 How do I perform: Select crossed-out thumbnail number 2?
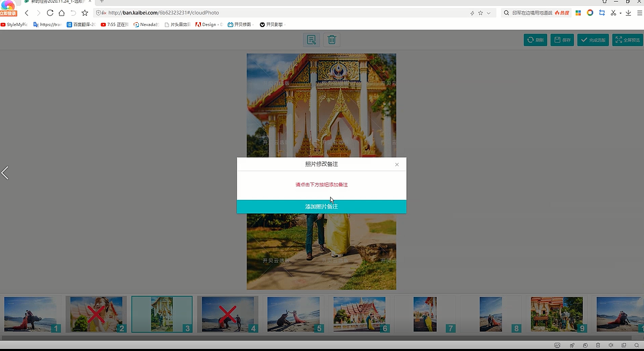tap(97, 314)
